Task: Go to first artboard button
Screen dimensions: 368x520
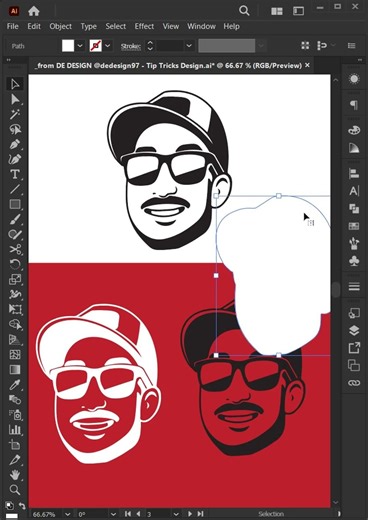Action: [128, 514]
